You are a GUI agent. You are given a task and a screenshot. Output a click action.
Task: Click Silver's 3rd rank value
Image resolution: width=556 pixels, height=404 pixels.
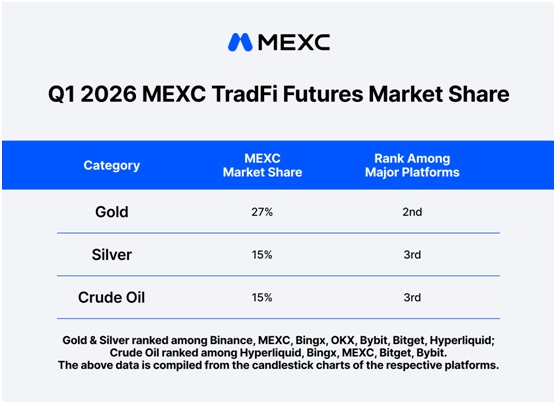point(412,255)
